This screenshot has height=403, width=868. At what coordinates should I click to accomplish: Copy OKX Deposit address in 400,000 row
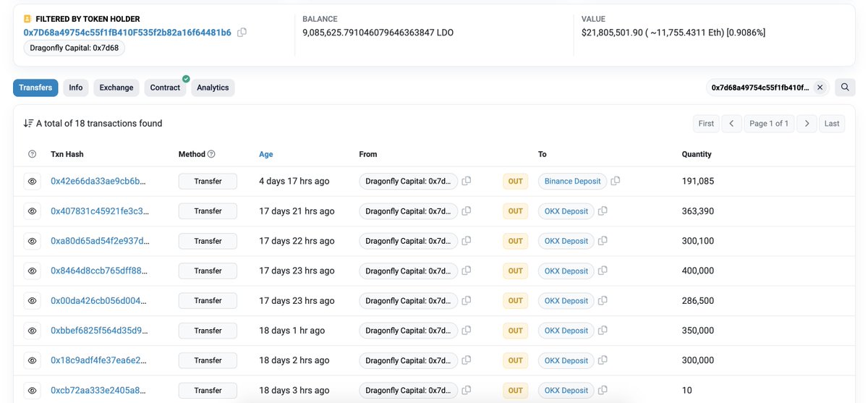coord(603,271)
